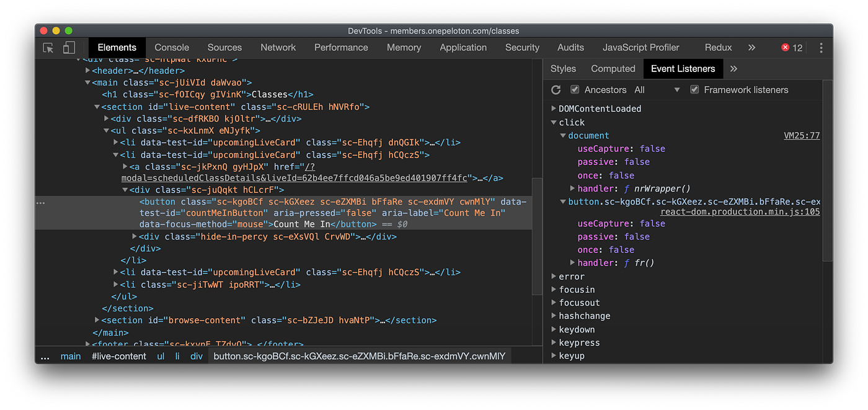Expand the keypress event group
The image size is (868, 410).
[x=554, y=343]
